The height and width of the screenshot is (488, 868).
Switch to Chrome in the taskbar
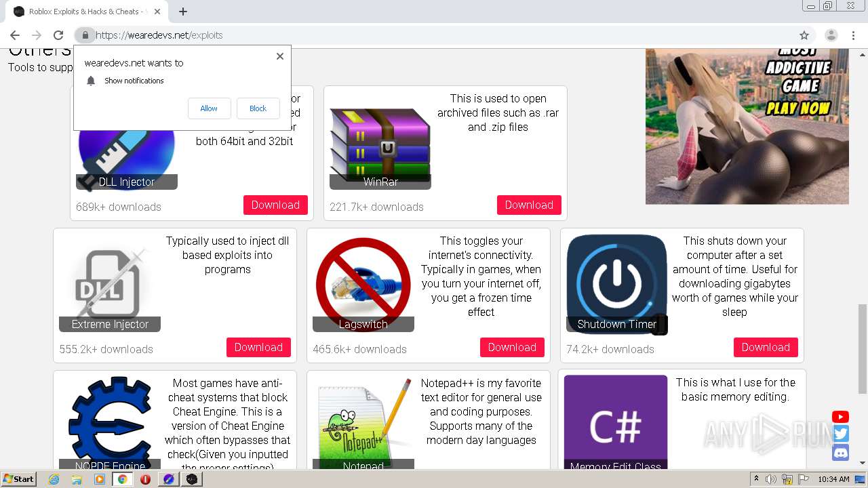(123, 479)
